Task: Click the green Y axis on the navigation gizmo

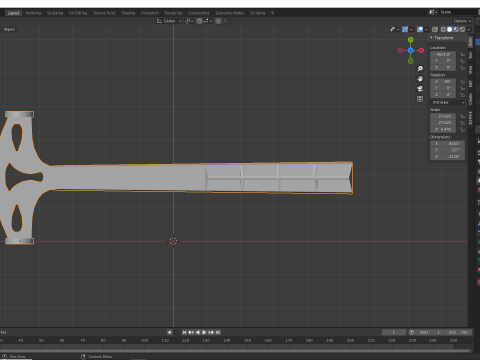Action: pos(411,40)
